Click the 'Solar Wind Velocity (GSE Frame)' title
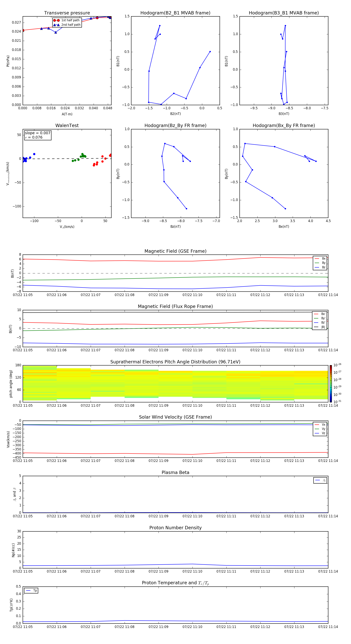Viewport: 351px width, 644px height. point(175,417)
